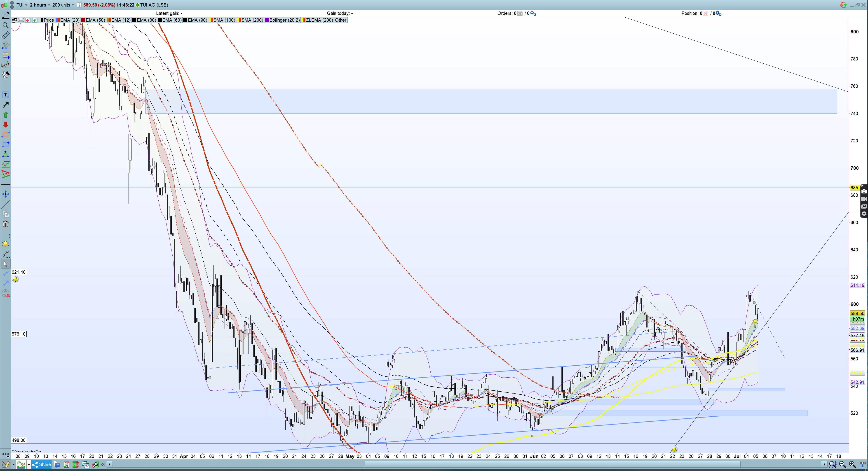868x471 pixels.
Task: Open the 200 units dropdown
Action: tap(63, 5)
